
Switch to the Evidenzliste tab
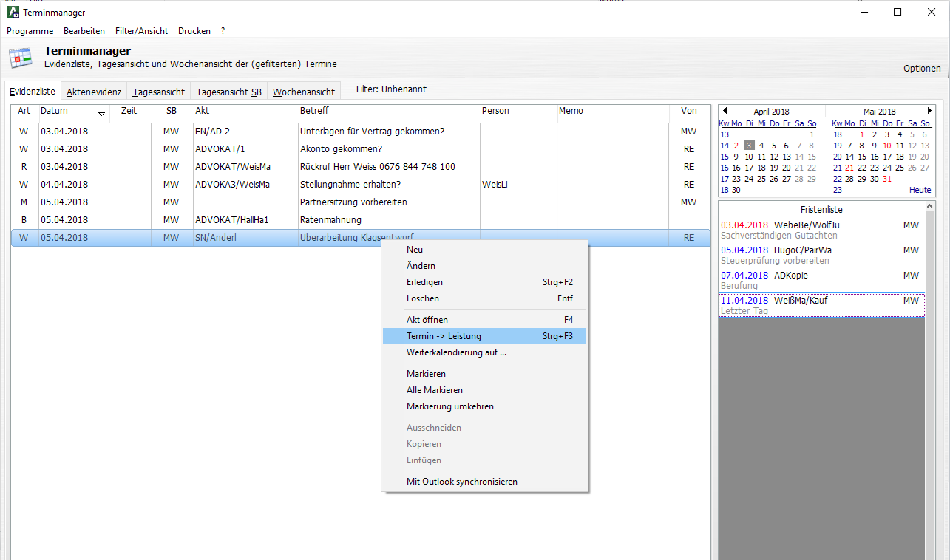click(x=33, y=91)
